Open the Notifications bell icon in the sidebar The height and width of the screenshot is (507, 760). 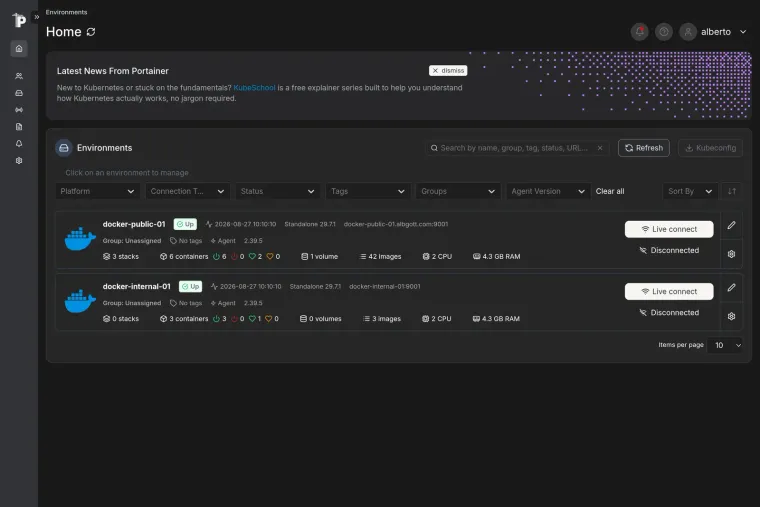(19, 144)
